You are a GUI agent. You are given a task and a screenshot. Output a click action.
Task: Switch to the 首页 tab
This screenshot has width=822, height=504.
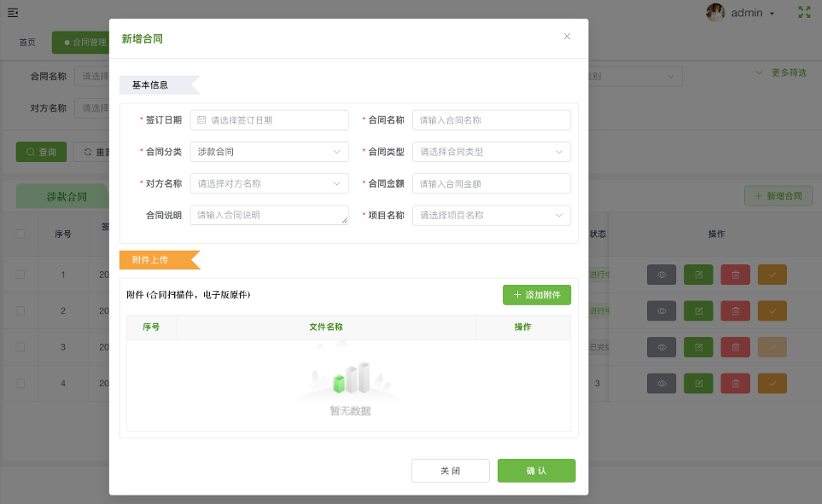click(26, 42)
